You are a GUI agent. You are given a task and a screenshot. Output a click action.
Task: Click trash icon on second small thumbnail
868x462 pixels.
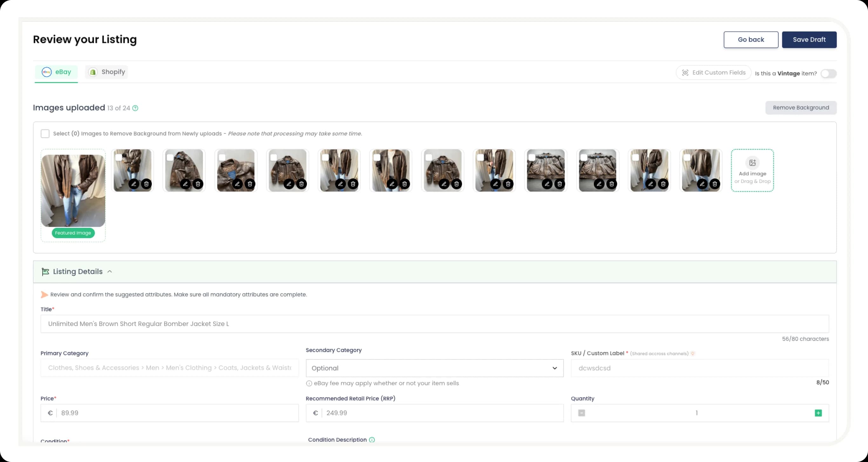click(198, 184)
